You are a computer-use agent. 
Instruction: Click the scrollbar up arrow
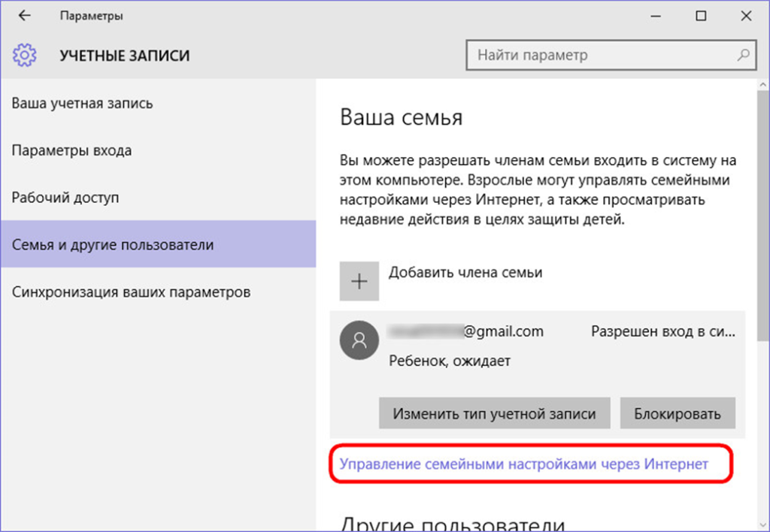(763, 85)
